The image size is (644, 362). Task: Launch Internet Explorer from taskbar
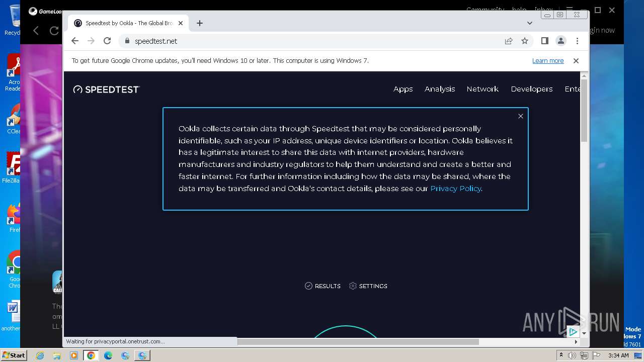(40, 355)
